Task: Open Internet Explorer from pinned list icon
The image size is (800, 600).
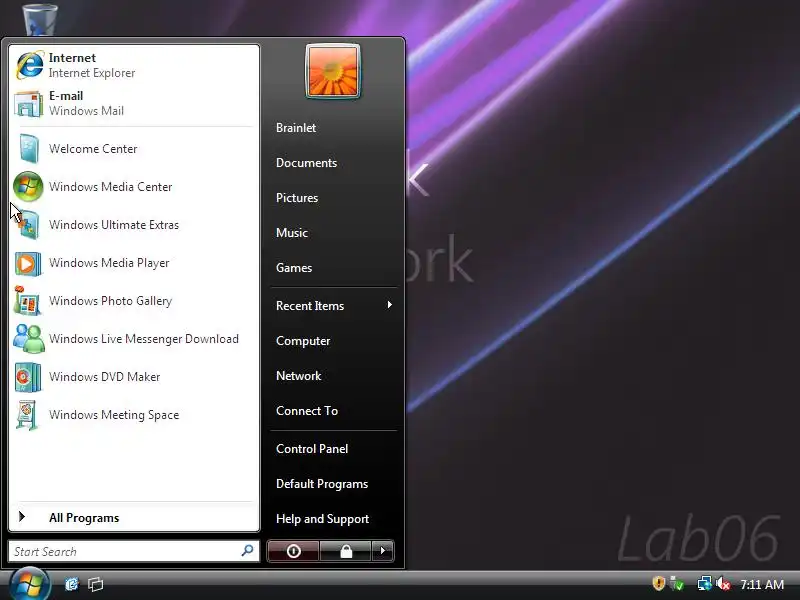Action: pos(30,65)
